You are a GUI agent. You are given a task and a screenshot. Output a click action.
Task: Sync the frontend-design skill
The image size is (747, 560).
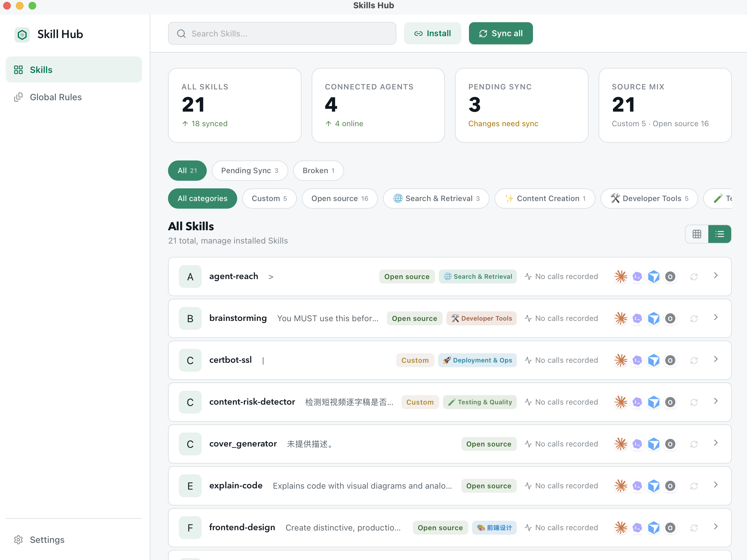pyautogui.click(x=694, y=528)
